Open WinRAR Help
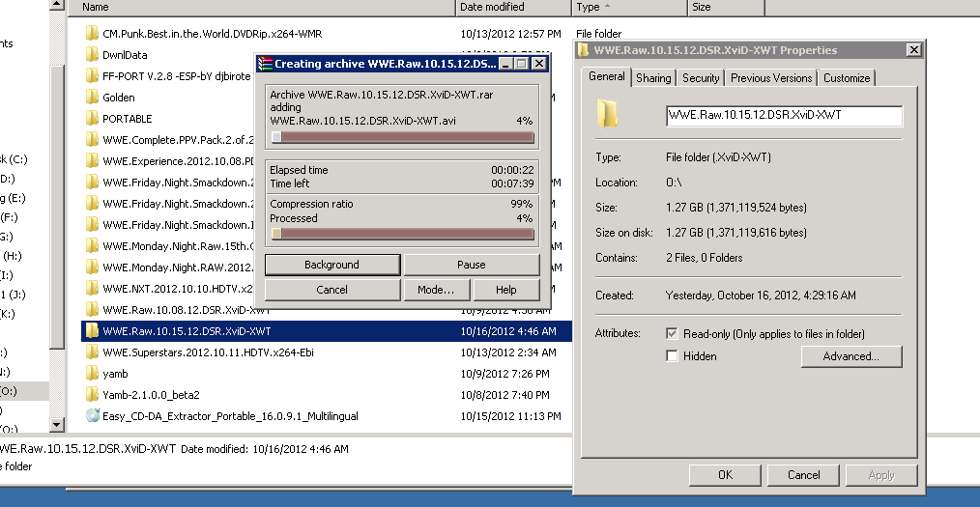 [x=505, y=290]
